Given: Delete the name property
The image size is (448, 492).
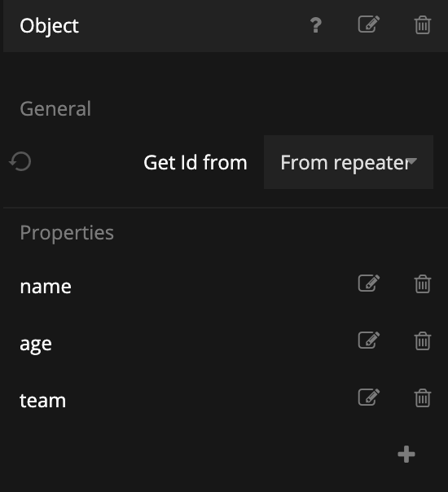Looking at the screenshot, I should [423, 284].
